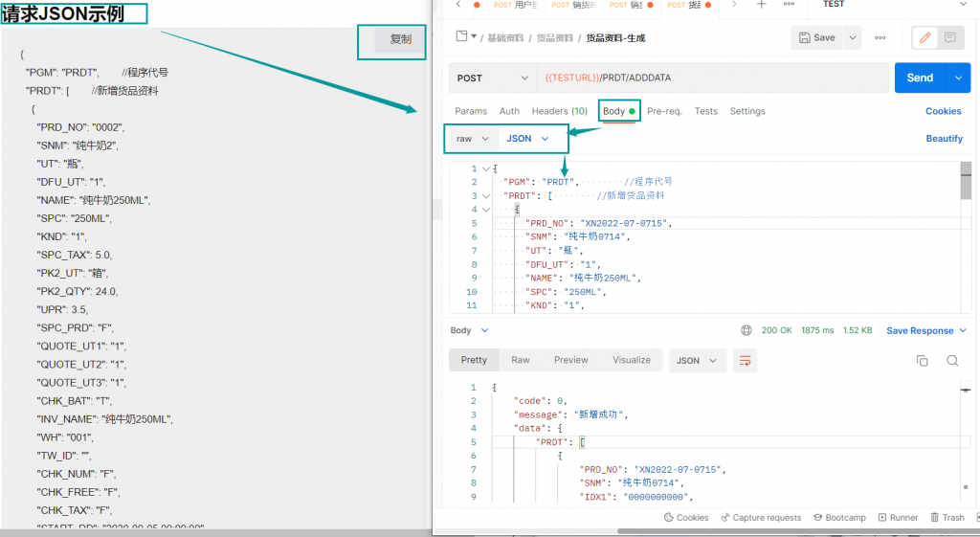Open the comments icon beside edit pencil
980x537 pixels.
(950, 37)
